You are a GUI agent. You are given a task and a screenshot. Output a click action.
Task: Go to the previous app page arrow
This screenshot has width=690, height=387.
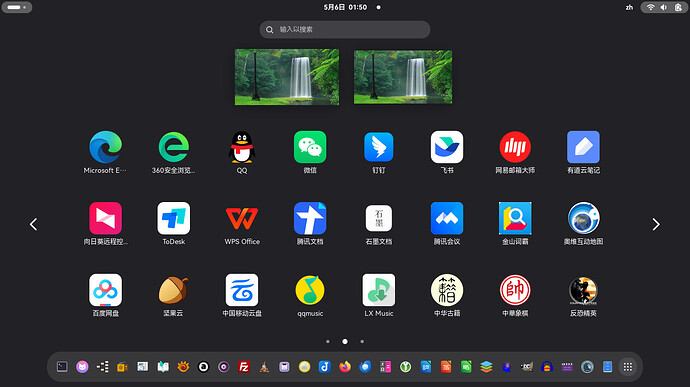(x=33, y=225)
